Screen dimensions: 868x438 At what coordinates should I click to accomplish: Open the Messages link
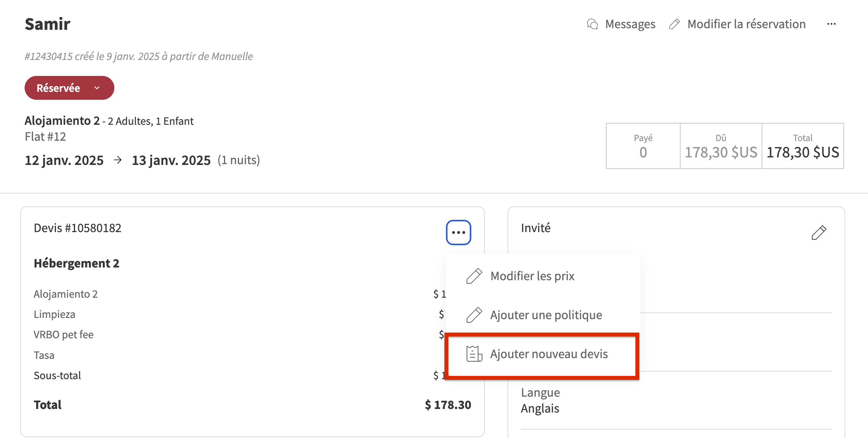[630, 24]
